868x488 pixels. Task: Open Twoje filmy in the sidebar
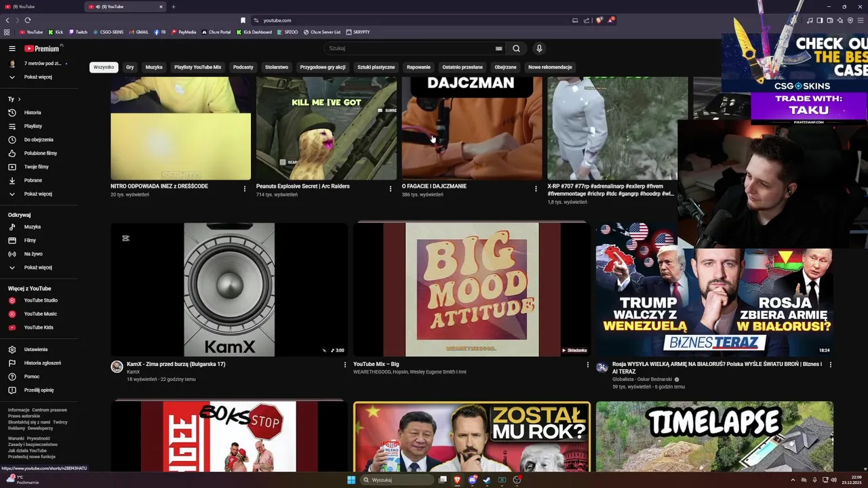click(37, 167)
